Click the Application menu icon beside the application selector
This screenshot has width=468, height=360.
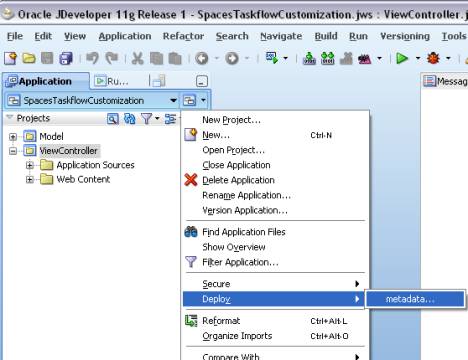pos(189,100)
